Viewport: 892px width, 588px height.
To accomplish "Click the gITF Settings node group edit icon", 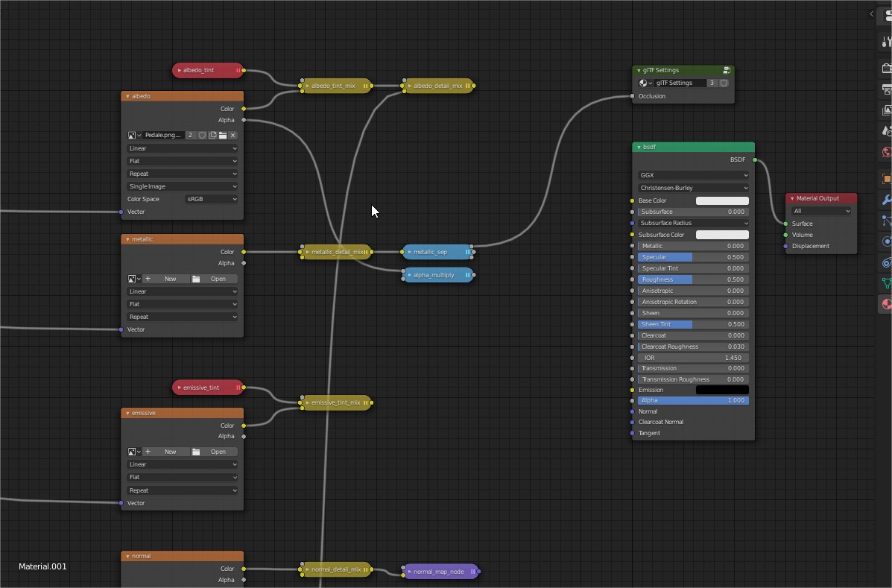I will click(x=727, y=70).
